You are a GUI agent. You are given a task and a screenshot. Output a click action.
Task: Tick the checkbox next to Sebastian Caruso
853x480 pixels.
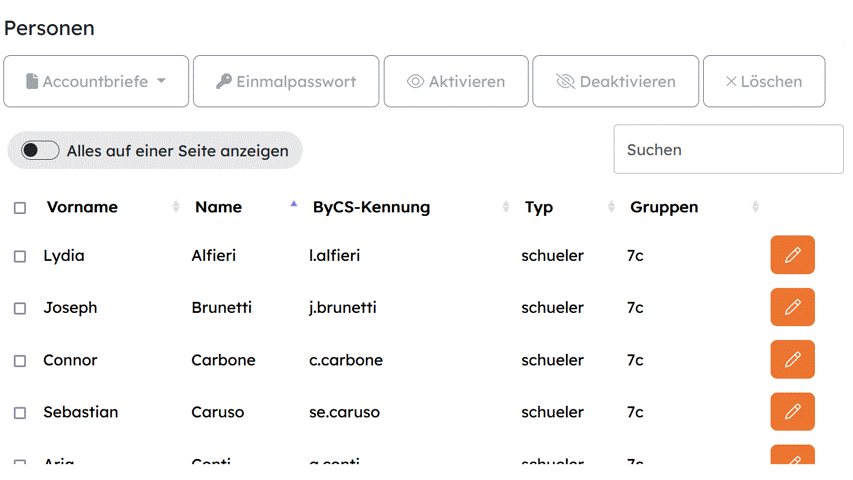pyautogui.click(x=20, y=413)
